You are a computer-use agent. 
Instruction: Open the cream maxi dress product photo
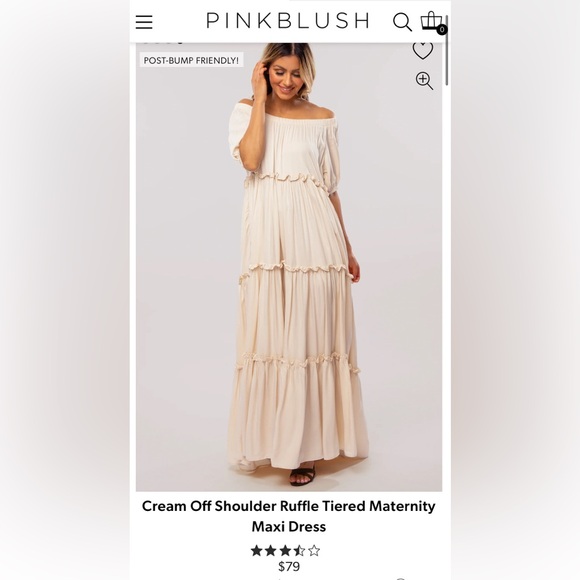[x=289, y=267]
